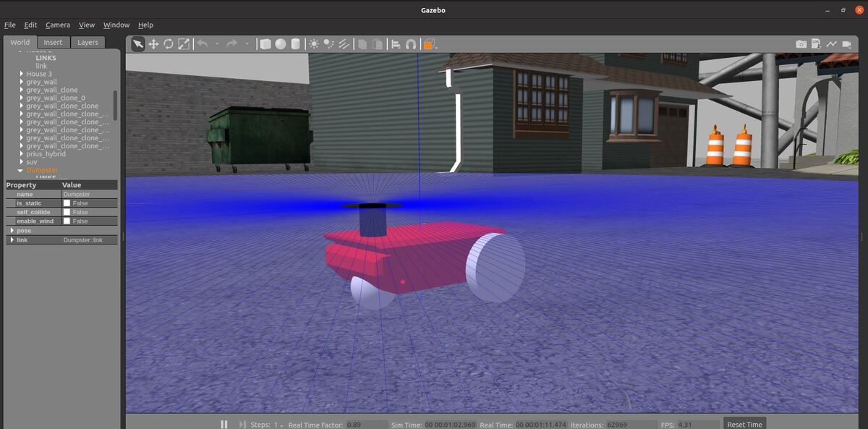Open the Camera menu
This screenshot has height=429, width=868.
(x=58, y=24)
